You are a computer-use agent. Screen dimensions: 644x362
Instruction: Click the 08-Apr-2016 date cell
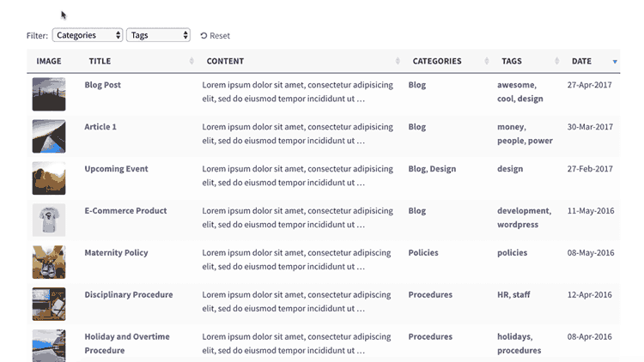(589, 336)
